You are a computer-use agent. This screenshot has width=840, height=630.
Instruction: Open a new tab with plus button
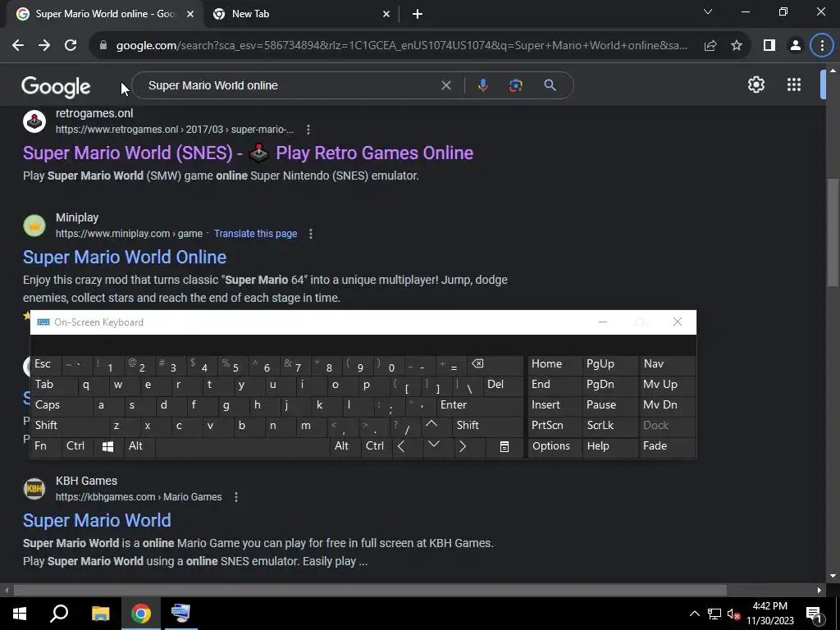coord(418,14)
